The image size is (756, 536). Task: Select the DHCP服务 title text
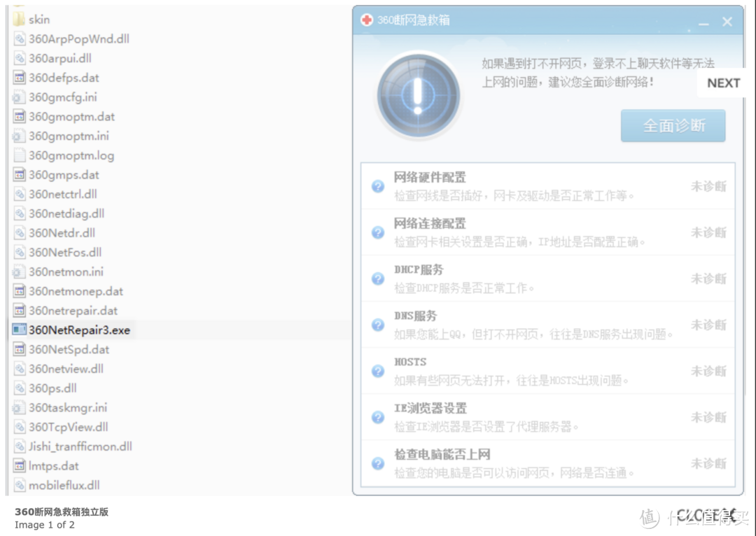point(419,270)
